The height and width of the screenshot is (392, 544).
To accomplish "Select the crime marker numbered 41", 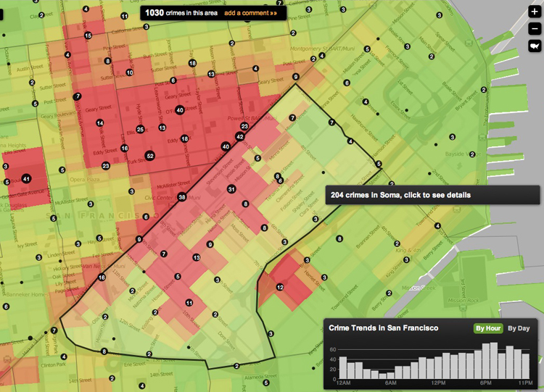I will 26,178.
